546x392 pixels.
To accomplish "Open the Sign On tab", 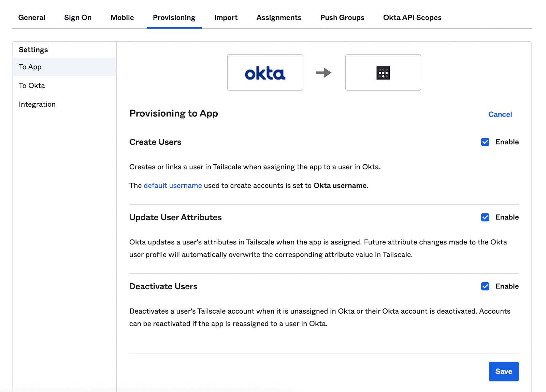I will pyautogui.click(x=77, y=17).
